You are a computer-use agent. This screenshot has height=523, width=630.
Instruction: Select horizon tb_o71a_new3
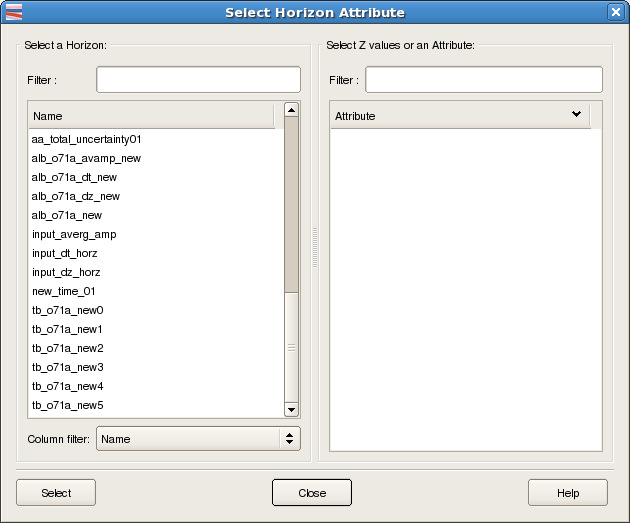pyautogui.click(x=68, y=367)
